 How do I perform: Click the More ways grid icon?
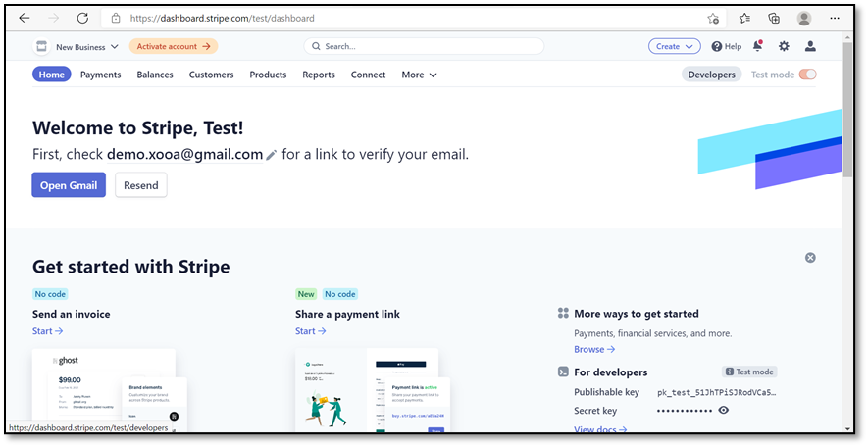tap(563, 313)
